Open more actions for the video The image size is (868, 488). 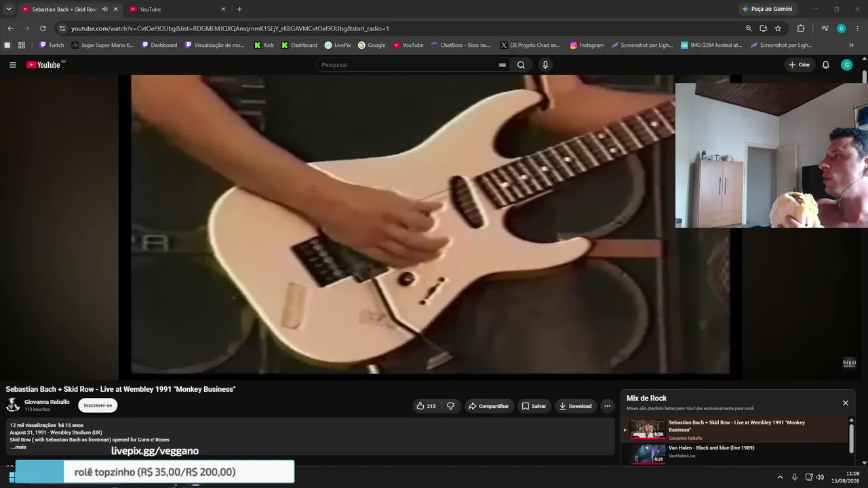pos(607,406)
